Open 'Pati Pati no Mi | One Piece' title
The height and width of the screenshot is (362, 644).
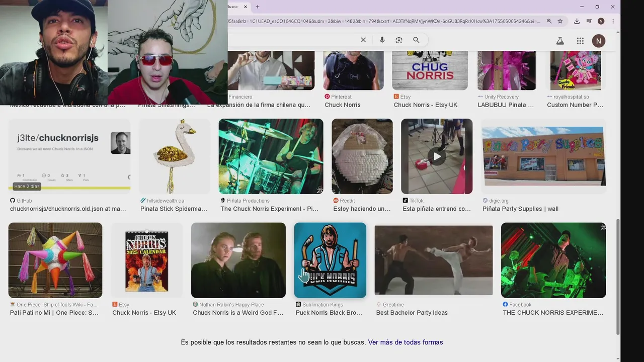pos(54,313)
